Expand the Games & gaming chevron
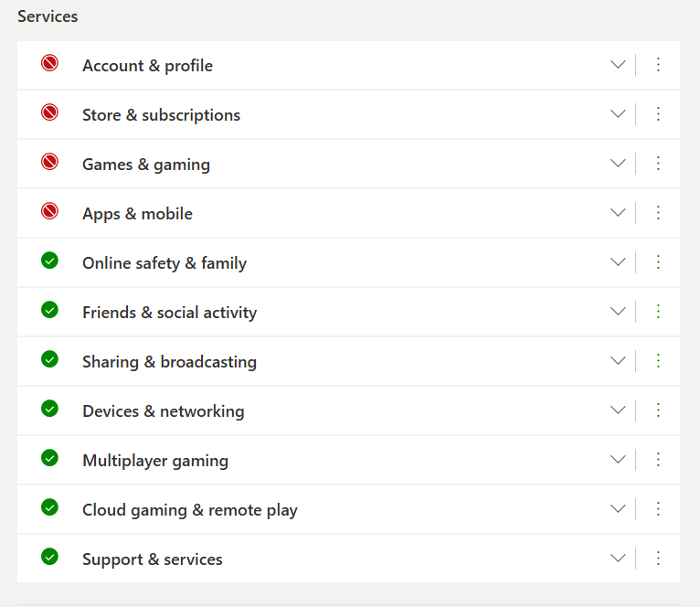Viewport: 700px width, 607px height. [618, 164]
